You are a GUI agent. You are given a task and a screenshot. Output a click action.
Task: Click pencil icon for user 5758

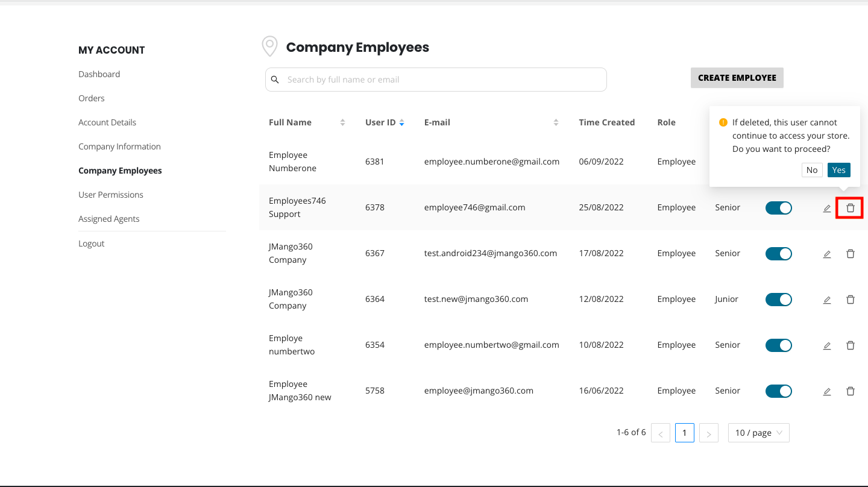[x=827, y=392]
